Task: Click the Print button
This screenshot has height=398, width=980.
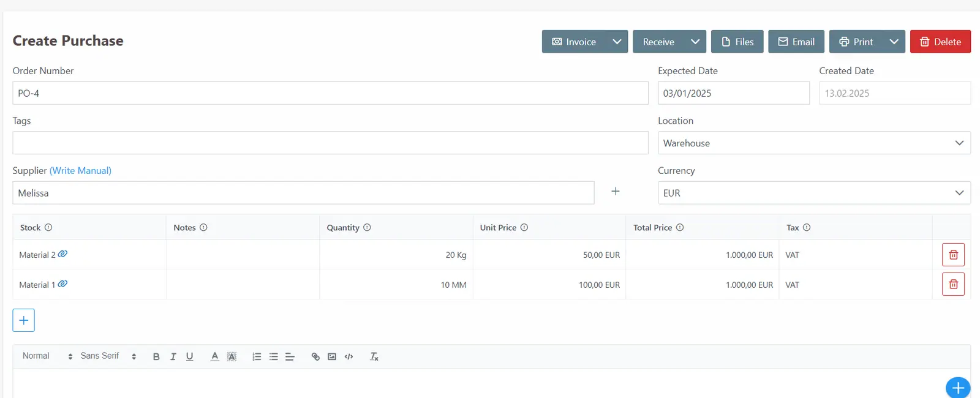Action: point(856,42)
